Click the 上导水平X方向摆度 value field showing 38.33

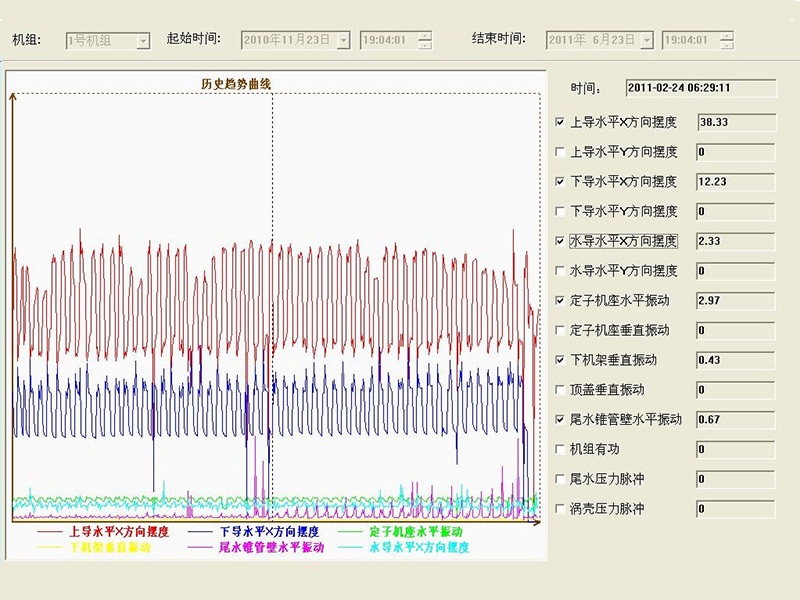pyautogui.click(x=735, y=122)
